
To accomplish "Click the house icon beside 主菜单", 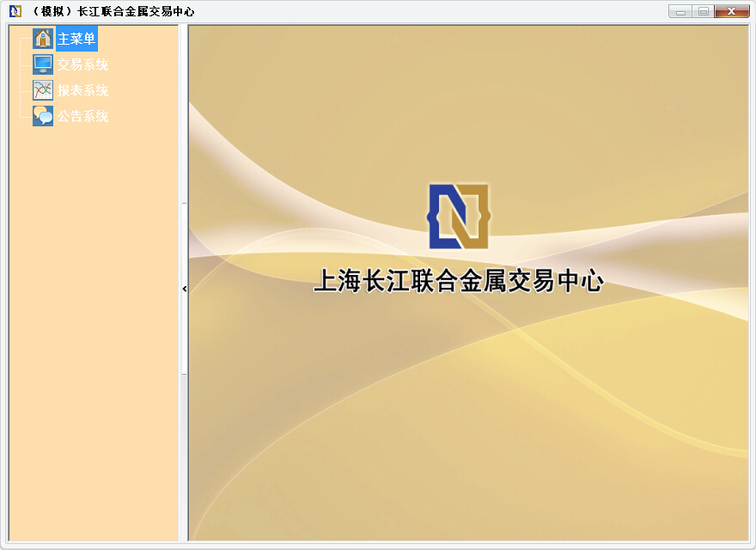I will (42, 38).
